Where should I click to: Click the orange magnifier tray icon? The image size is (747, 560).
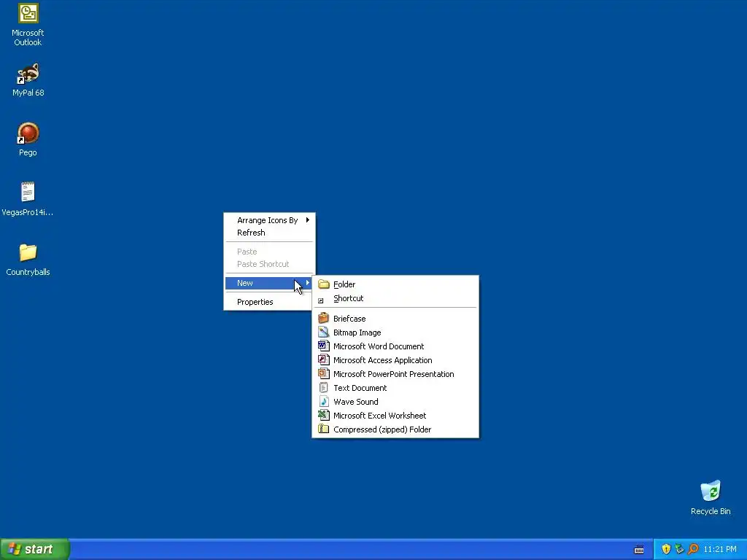pos(693,549)
